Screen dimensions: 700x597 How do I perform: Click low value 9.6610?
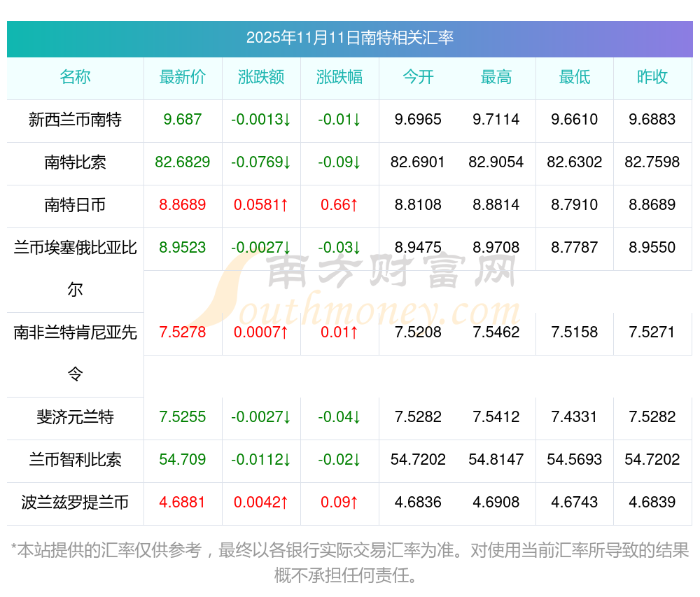click(575, 120)
